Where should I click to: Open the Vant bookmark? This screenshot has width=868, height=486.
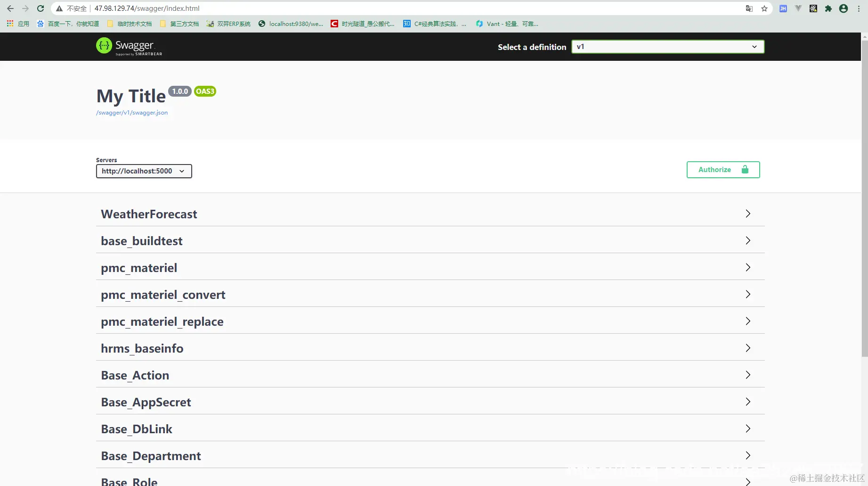[x=507, y=24]
